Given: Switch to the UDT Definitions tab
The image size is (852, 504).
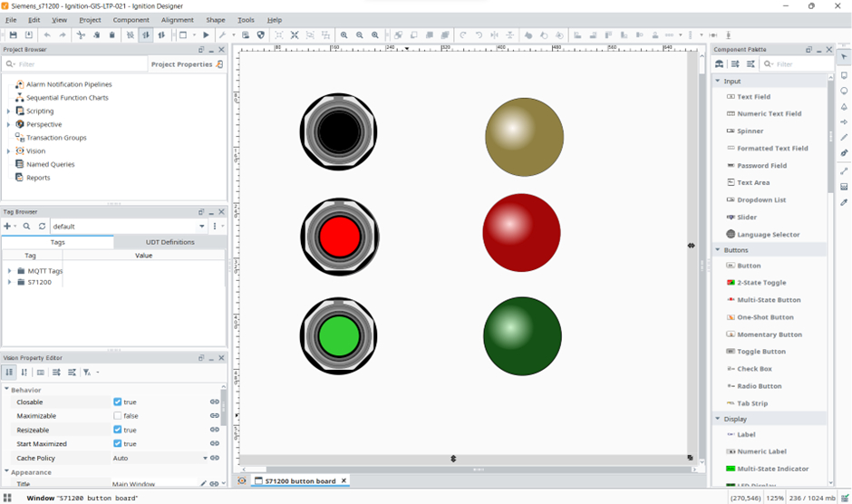Looking at the screenshot, I should (169, 242).
